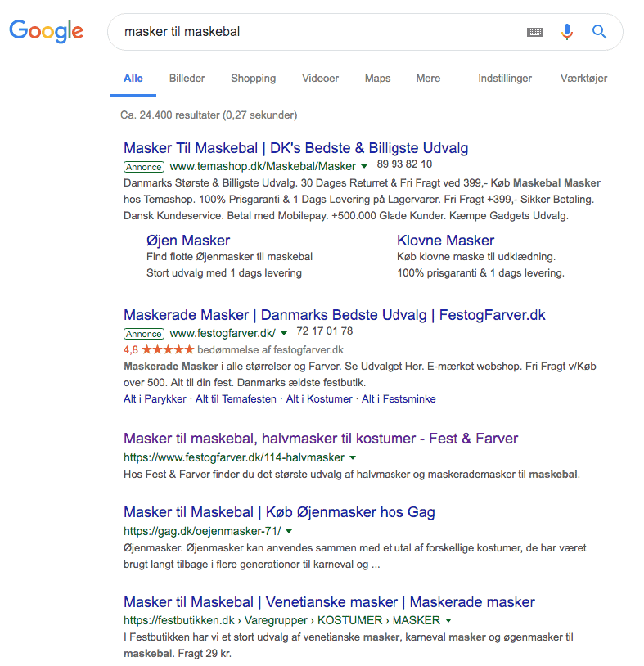Expand dropdown arrow next to temashop.dk URL
Screen dimensions: 644x666
364,167
